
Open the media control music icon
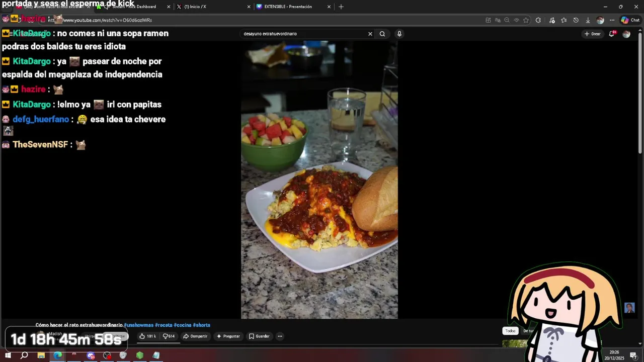[552, 20]
